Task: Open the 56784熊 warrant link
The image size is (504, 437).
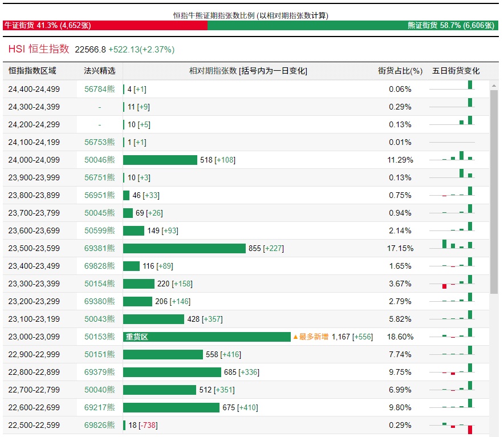Action: [99, 89]
